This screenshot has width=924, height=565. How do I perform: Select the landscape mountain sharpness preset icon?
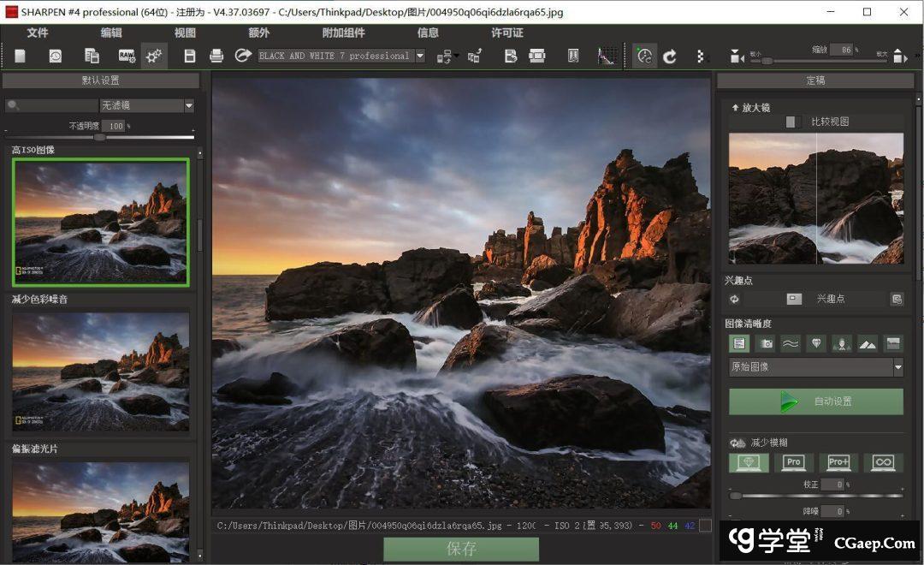[x=867, y=343]
